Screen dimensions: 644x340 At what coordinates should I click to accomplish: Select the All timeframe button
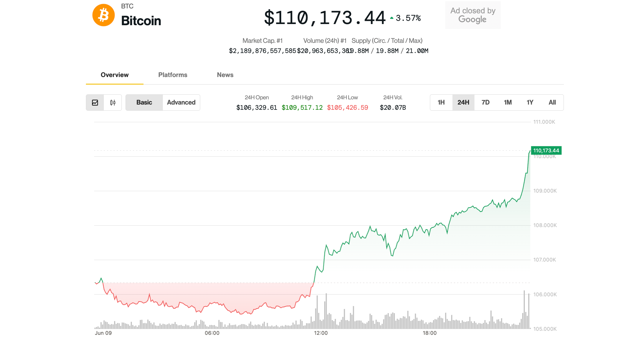tap(552, 102)
